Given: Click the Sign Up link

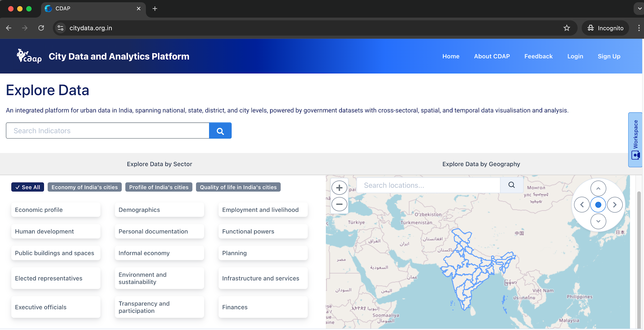Looking at the screenshot, I should point(609,56).
